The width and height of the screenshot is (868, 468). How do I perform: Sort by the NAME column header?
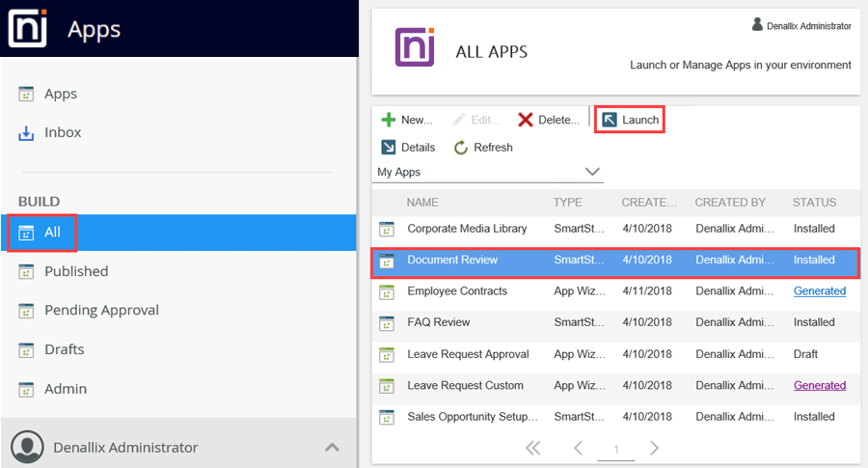pyautogui.click(x=422, y=203)
